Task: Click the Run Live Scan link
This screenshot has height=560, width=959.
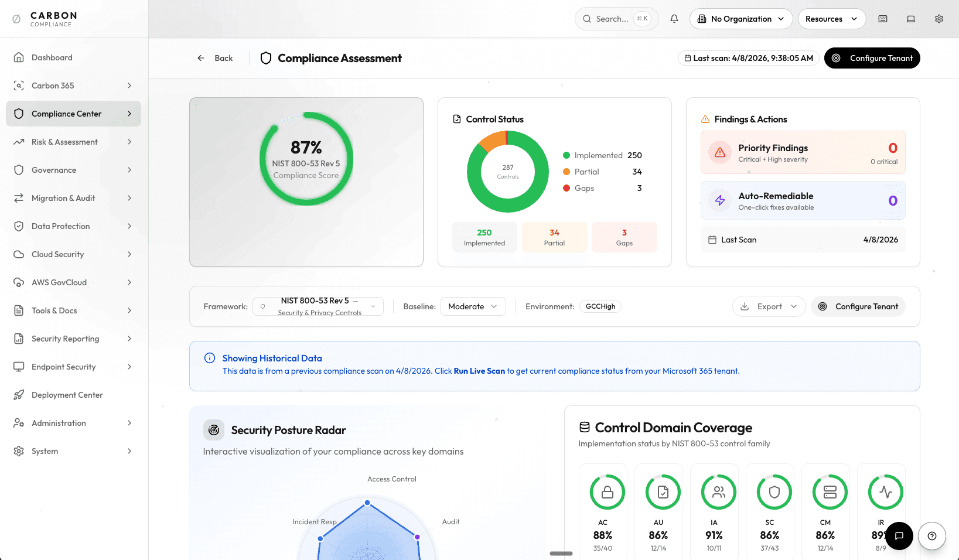Action: tap(479, 371)
